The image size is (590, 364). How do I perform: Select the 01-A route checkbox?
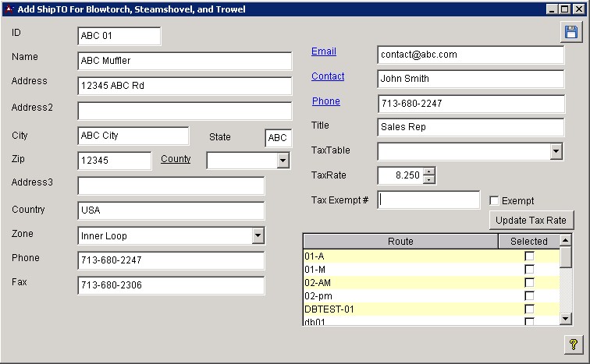pos(529,256)
